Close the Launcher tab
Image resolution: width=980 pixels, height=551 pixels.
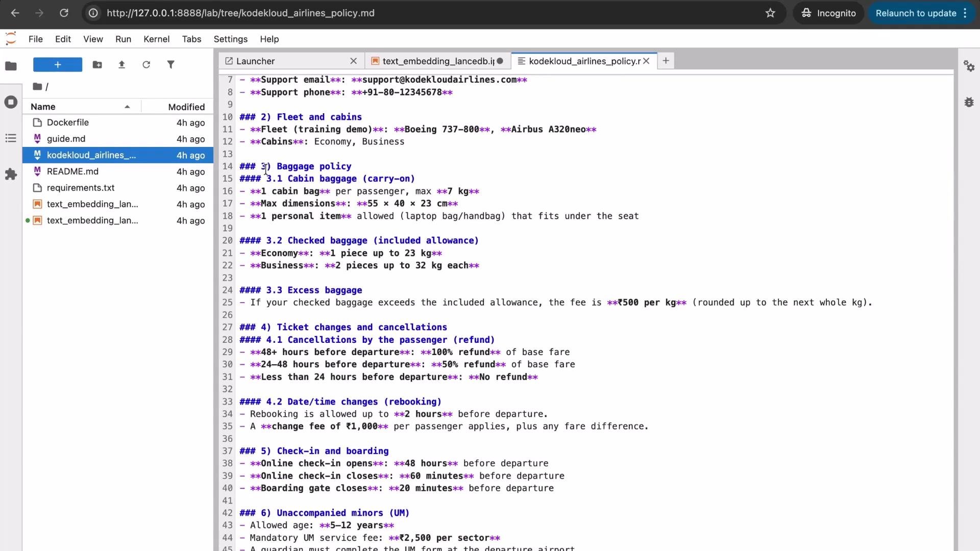[x=353, y=61]
